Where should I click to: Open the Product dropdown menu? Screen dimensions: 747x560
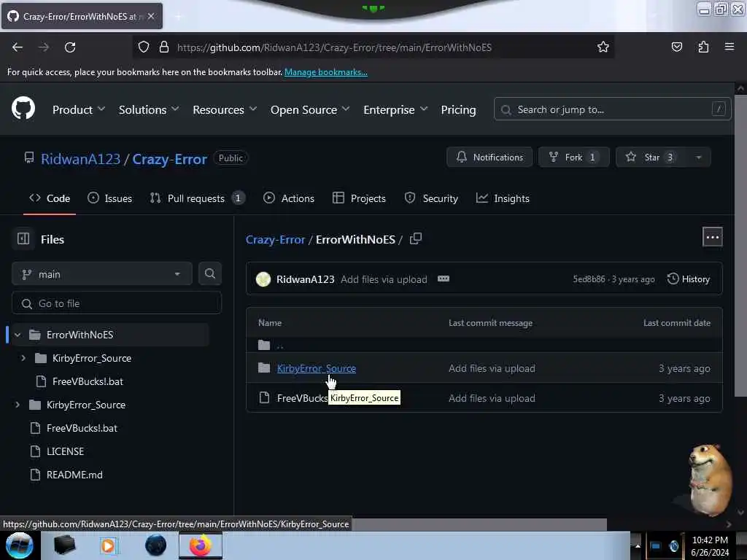79,109
